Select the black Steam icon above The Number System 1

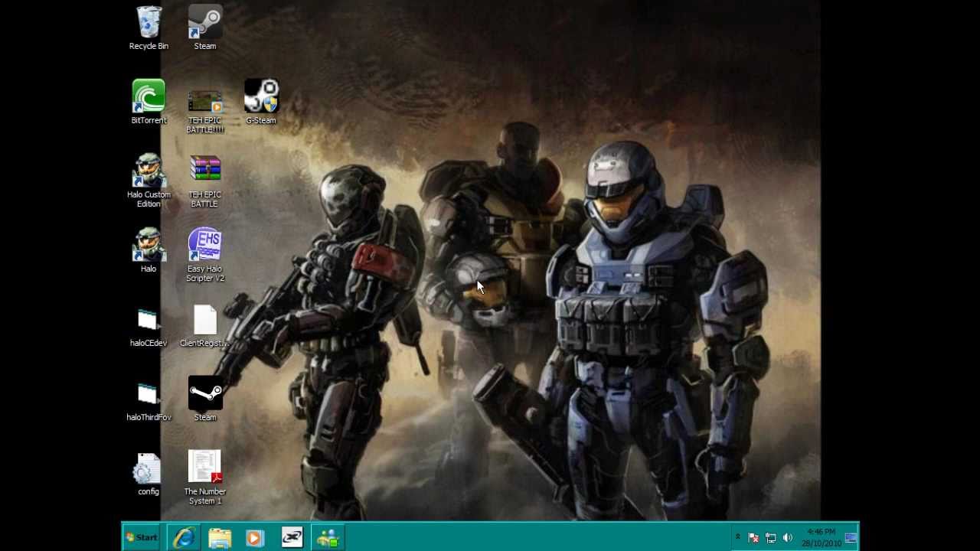point(205,399)
